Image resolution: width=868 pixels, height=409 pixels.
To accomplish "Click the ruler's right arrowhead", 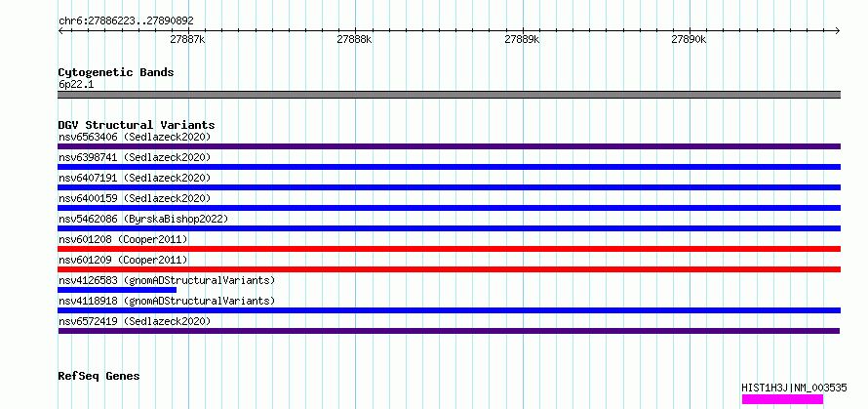I will point(837,31).
